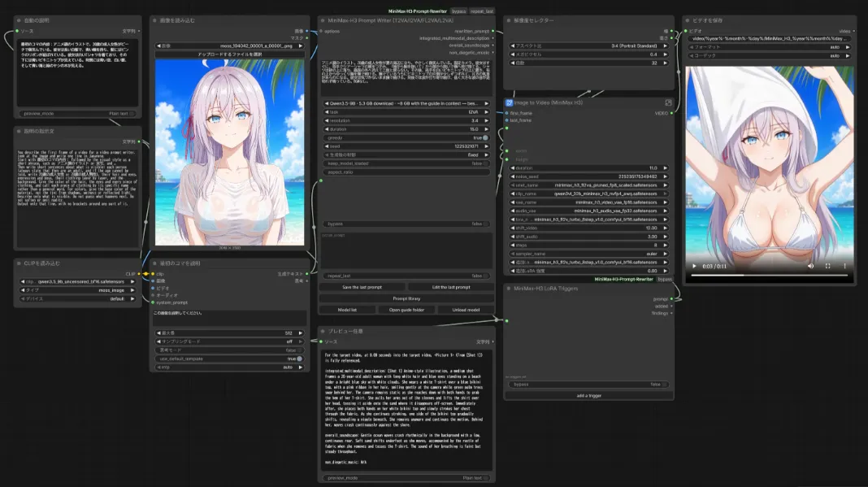Image resolution: width=868 pixels, height=487 pixels.
Task: Increase steps value 8 with right arrow
Action: 665,245
